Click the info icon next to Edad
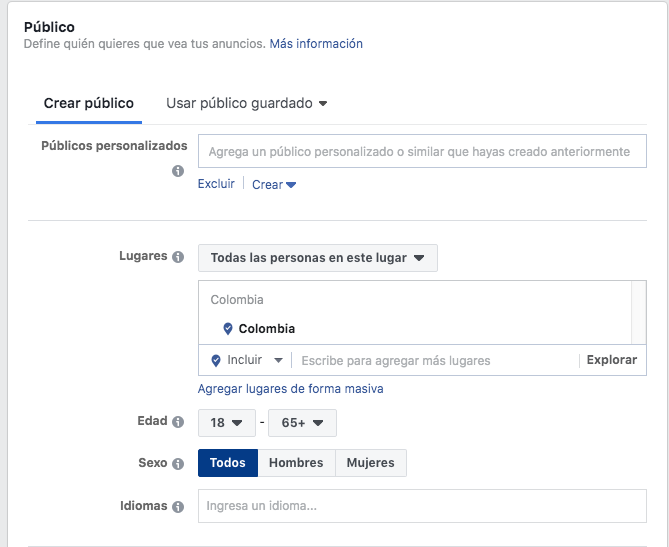Screen dimensions: 669x547 click(178, 422)
